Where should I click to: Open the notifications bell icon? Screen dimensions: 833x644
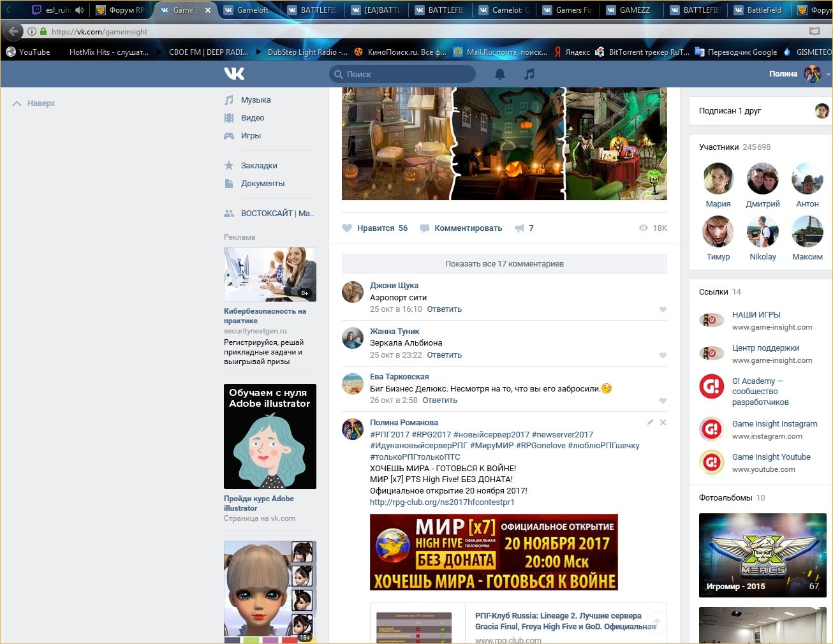point(500,74)
